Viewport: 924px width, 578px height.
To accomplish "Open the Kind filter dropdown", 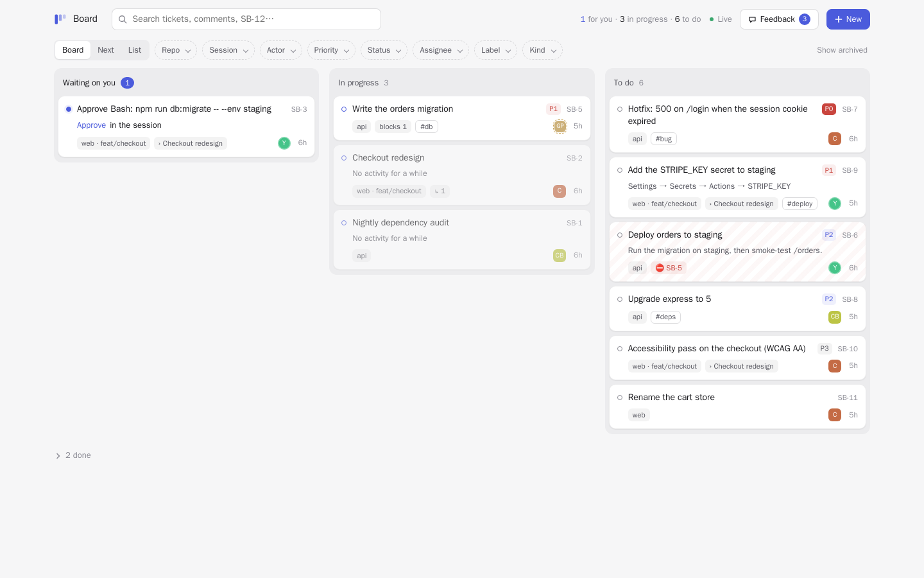I will (542, 50).
